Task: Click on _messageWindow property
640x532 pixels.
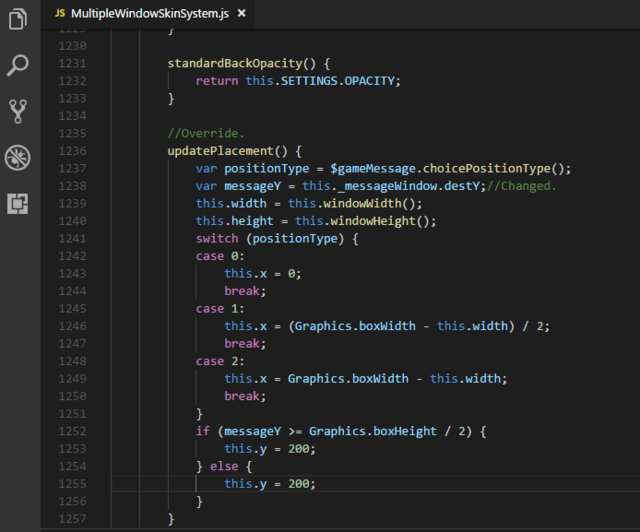Action: point(387,186)
